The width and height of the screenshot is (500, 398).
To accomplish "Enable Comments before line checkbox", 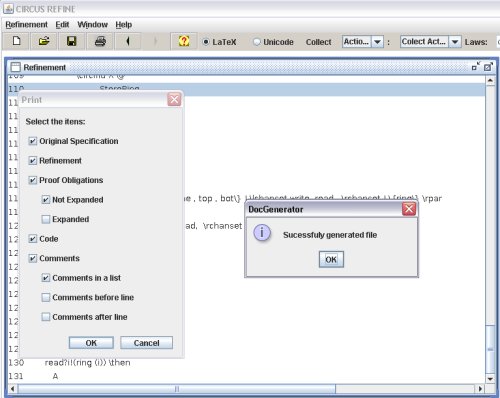I will click(46, 297).
